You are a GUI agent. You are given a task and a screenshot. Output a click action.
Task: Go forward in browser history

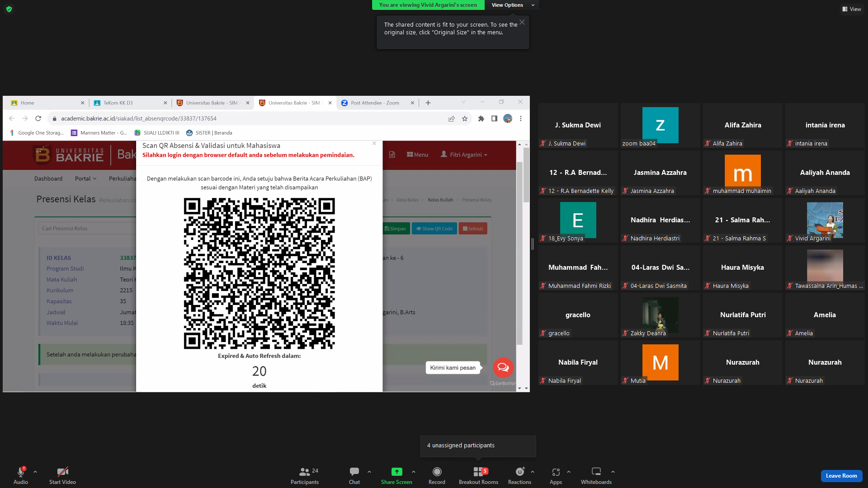[x=25, y=118]
